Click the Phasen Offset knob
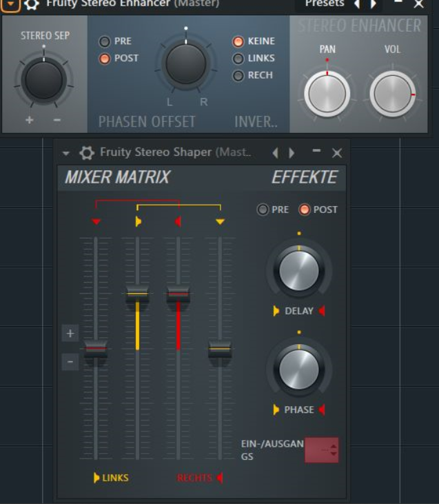 click(x=186, y=63)
